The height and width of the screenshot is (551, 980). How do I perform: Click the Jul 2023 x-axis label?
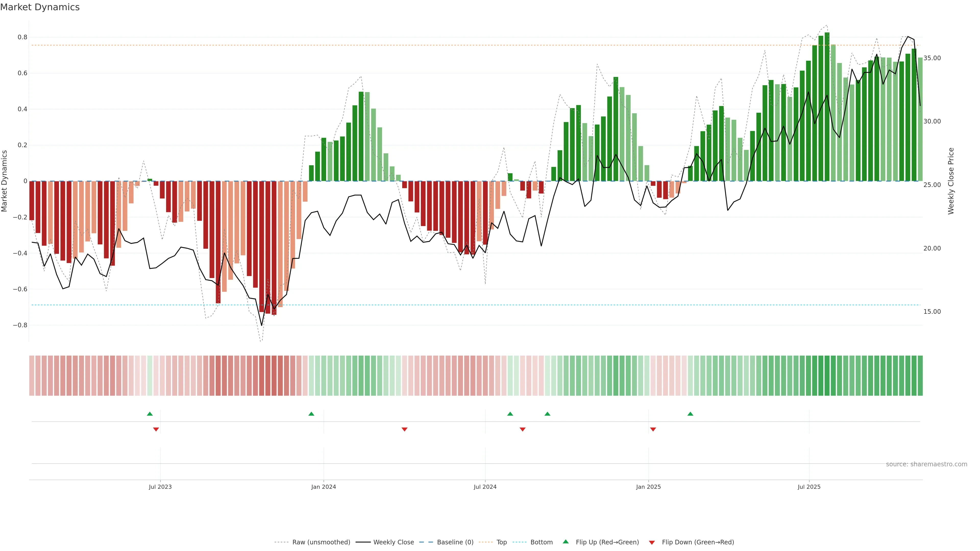click(x=160, y=487)
